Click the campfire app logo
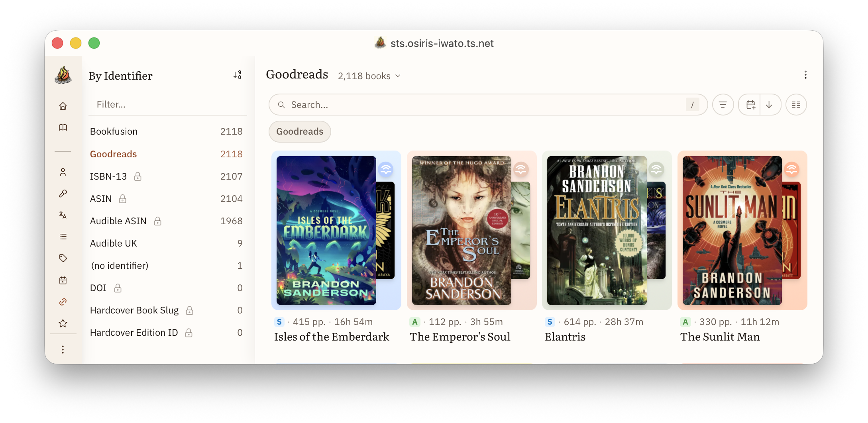Image resolution: width=868 pixels, height=423 pixels. pos(63,75)
